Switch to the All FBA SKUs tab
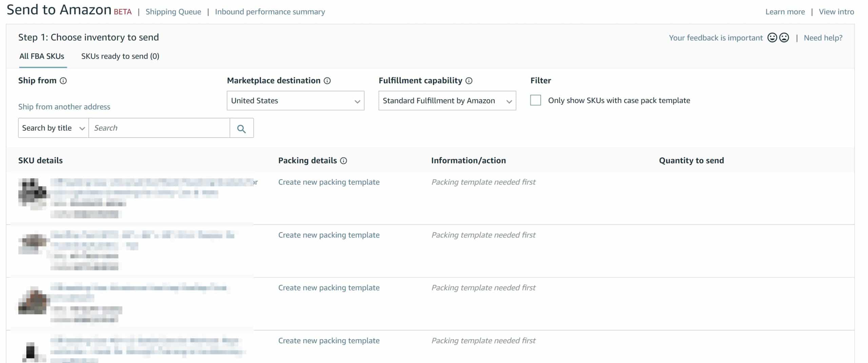868x363 pixels. 42,56
